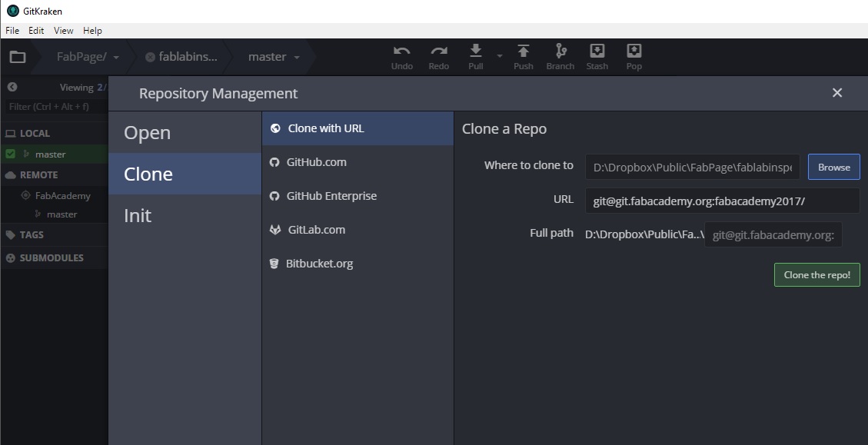Click the GitLab fox icon
This screenshot has width=868, height=445.
pyautogui.click(x=275, y=230)
